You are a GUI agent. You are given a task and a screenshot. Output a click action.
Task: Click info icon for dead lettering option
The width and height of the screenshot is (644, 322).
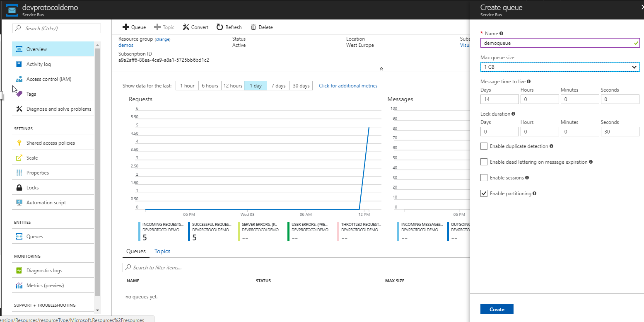[591, 162]
